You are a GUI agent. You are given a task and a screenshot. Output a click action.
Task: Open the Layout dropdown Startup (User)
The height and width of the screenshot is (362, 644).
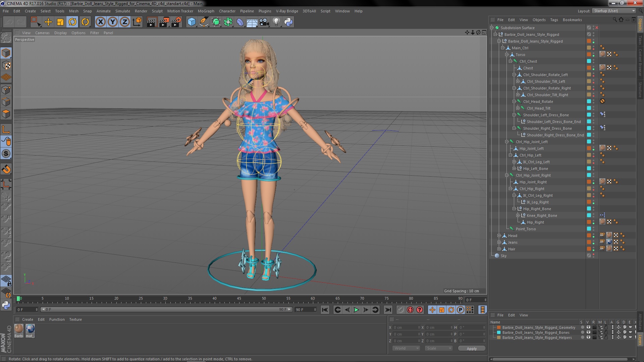(x=613, y=11)
